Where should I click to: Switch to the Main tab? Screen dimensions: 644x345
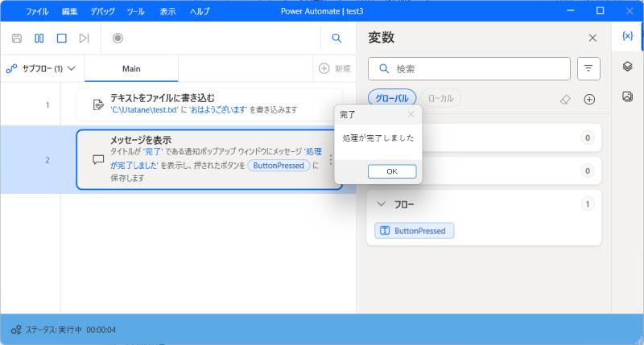(131, 68)
